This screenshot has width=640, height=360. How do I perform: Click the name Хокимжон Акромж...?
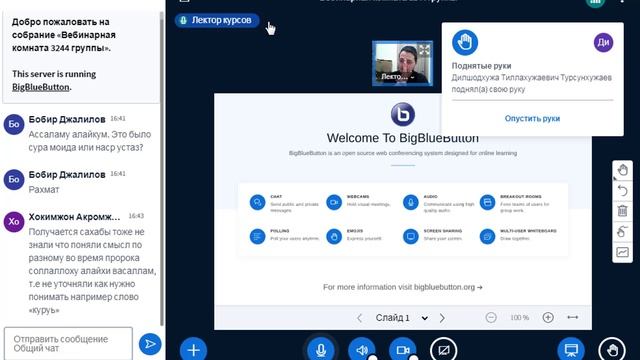(x=74, y=217)
